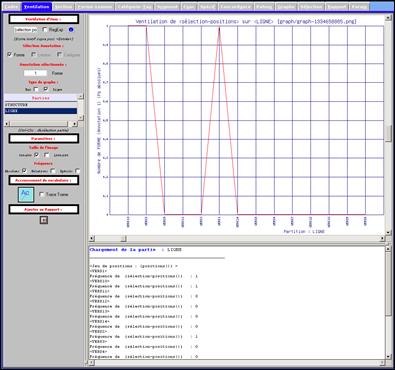Viewport: 395px width, 370px height.
Task: Click the Accroissement de vocabulaire icon button
Action: (26, 194)
